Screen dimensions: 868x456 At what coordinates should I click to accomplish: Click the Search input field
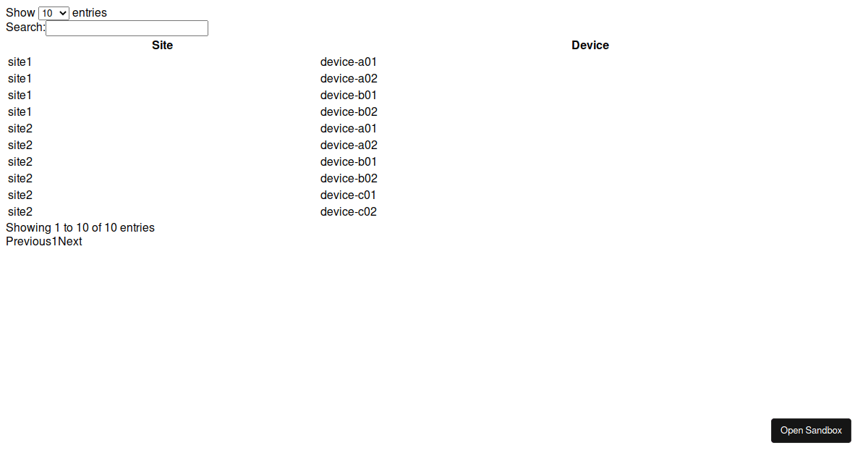127,28
